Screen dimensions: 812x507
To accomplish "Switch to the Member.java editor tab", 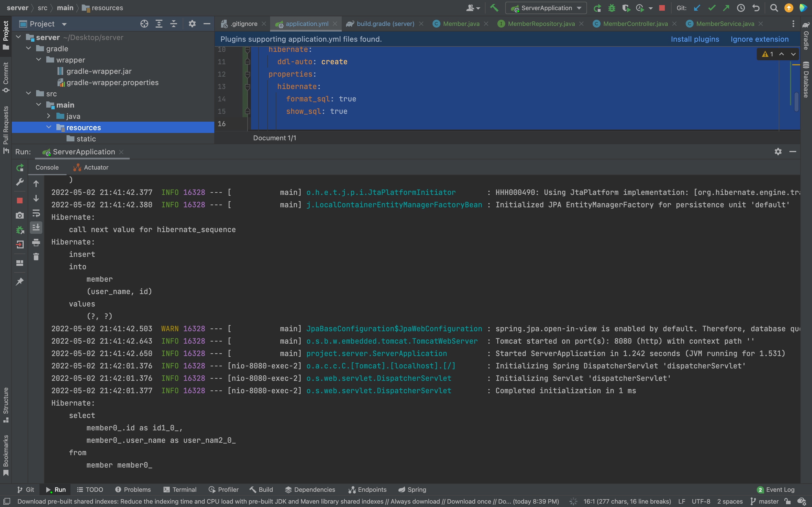I will coord(461,24).
